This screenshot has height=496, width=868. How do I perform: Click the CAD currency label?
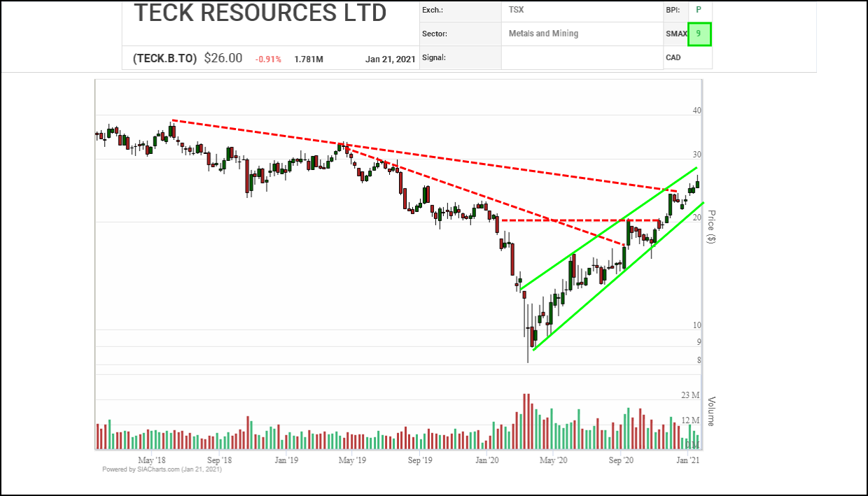coord(673,57)
